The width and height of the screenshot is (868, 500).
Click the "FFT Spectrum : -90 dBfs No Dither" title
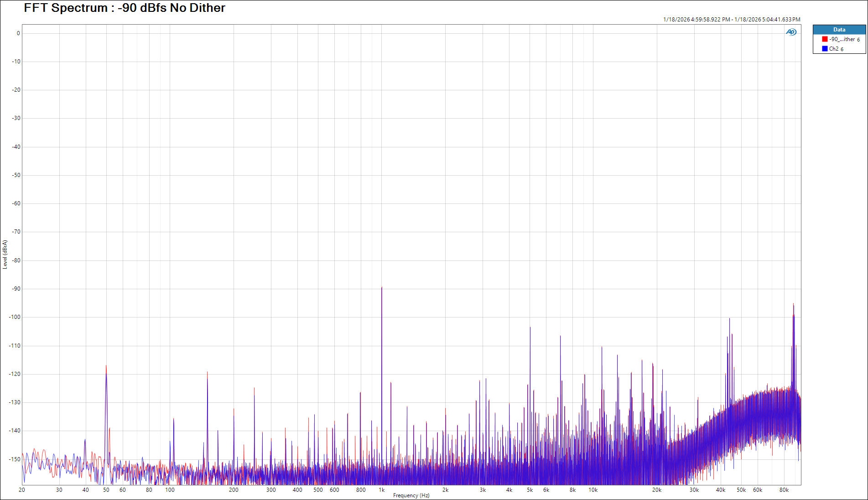125,8
